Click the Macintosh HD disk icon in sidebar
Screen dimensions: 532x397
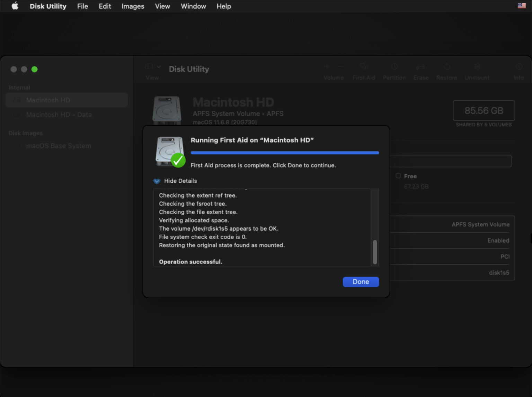(x=17, y=100)
